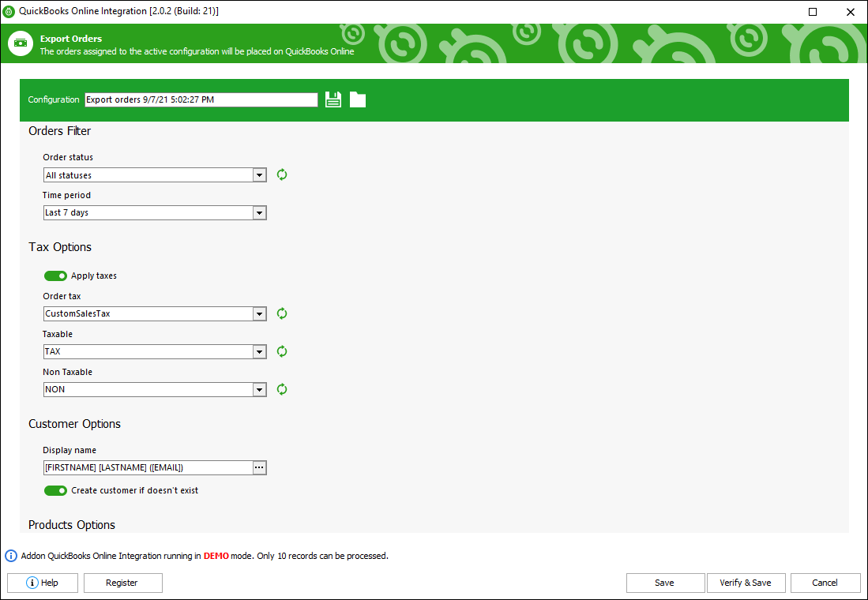868x600 pixels.
Task: Click the Export Orders header money icon
Action: [21, 43]
